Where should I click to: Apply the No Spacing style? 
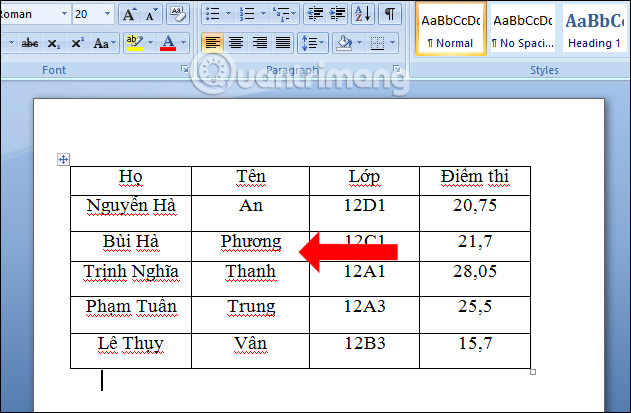click(523, 29)
